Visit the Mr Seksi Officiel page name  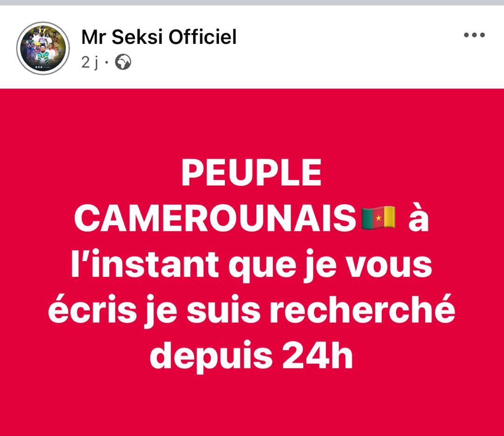(x=159, y=37)
